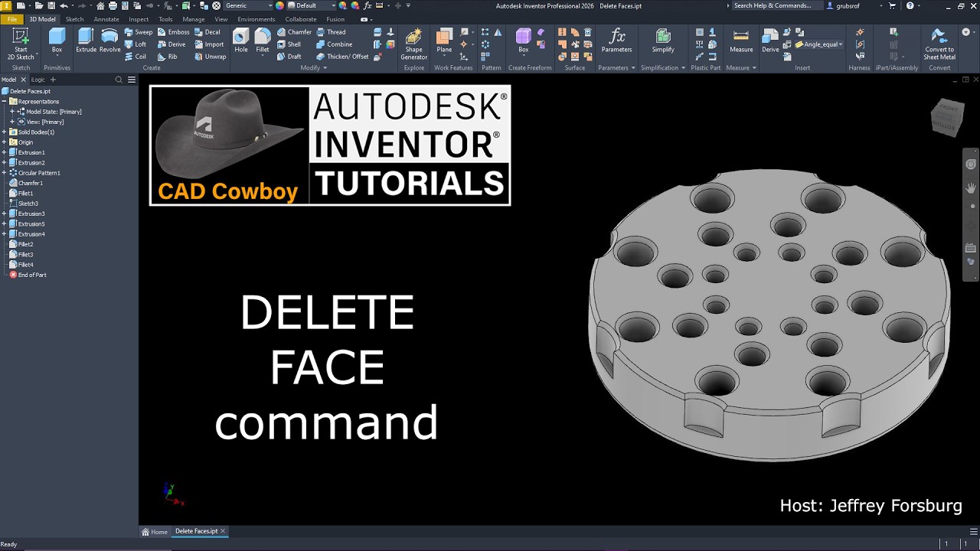This screenshot has height=551, width=980.
Task: Choose the Loft command
Action: tap(136, 44)
